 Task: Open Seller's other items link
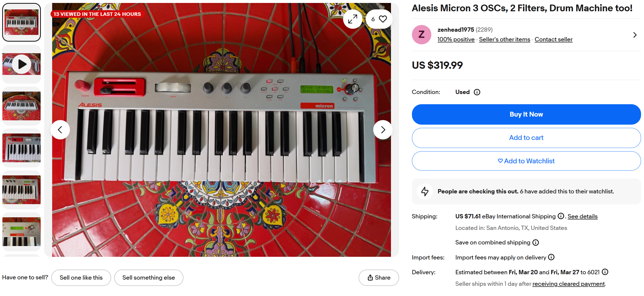click(504, 39)
